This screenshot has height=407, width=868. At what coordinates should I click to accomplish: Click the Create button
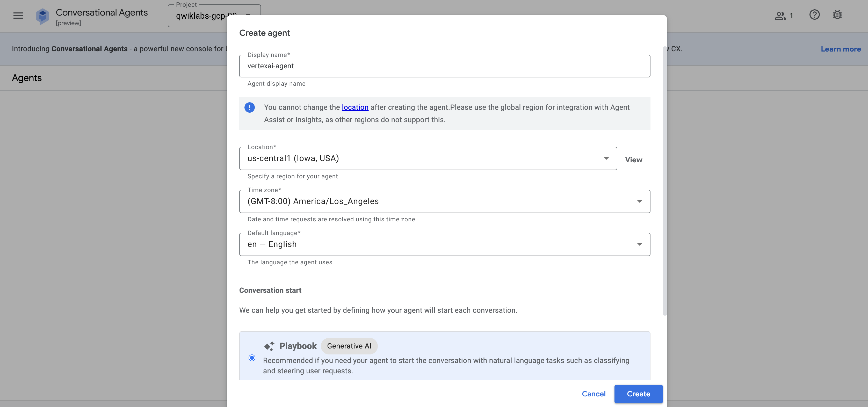coord(638,394)
